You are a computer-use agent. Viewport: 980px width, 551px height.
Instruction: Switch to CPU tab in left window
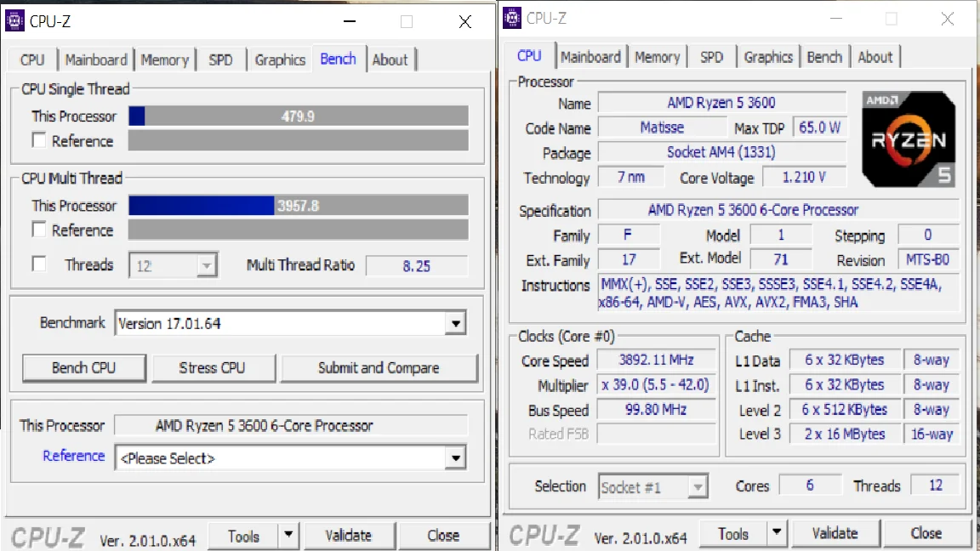(31, 60)
